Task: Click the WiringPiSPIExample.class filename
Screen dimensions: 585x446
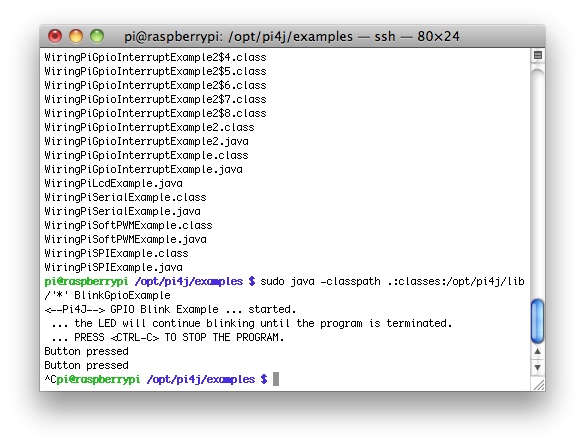Action: click(x=116, y=253)
